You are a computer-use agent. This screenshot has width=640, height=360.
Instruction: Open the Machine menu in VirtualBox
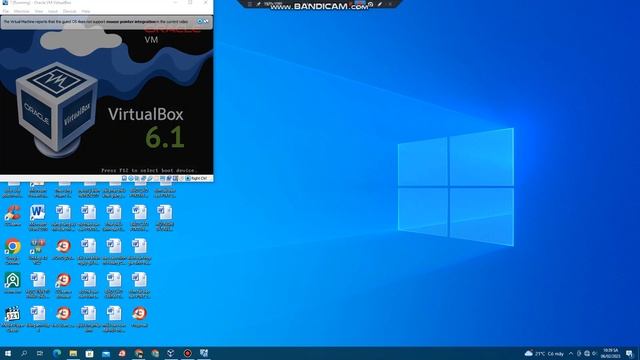pyautogui.click(x=22, y=11)
